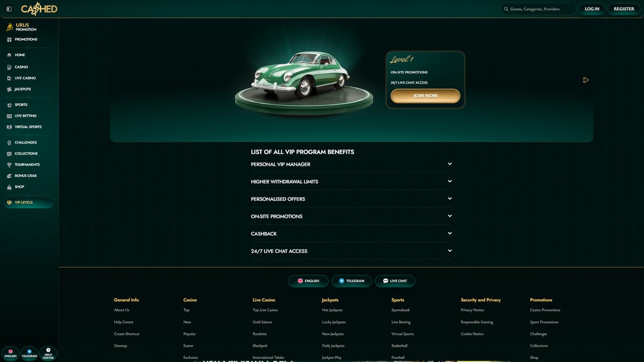Open Tournaments trophy icon in sidebar
This screenshot has height=362, width=644.
point(9,165)
